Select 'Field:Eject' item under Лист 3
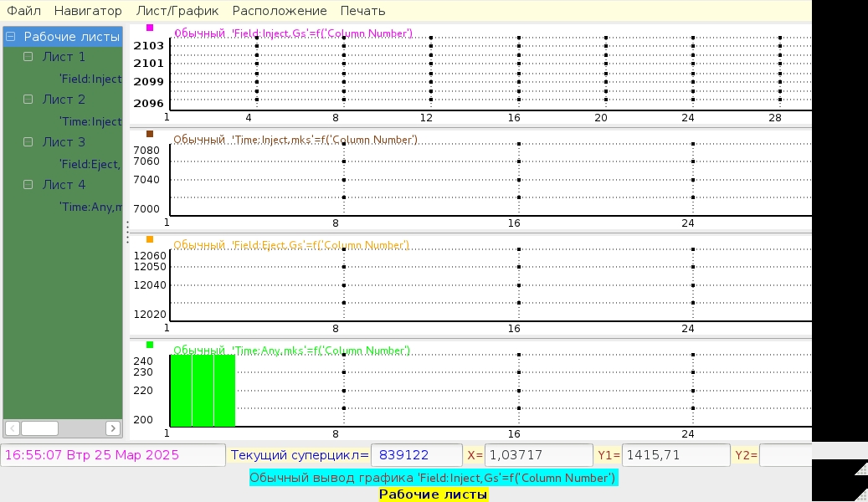Viewport: 868px width, 502px height. pos(90,164)
